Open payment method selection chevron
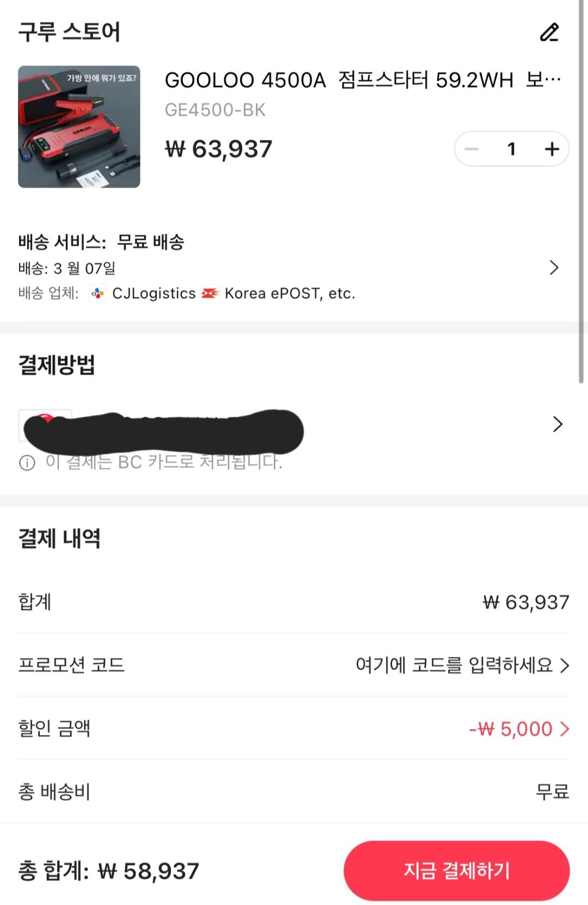The width and height of the screenshot is (588, 905). point(558,424)
